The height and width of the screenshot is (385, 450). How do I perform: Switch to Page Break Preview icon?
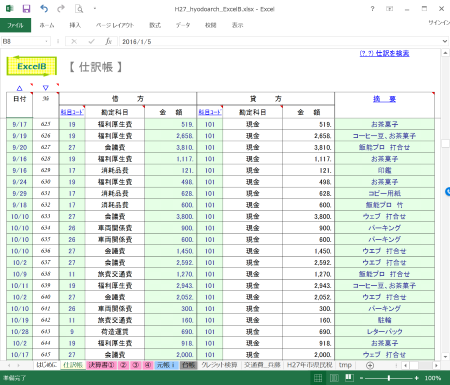[349, 378]
